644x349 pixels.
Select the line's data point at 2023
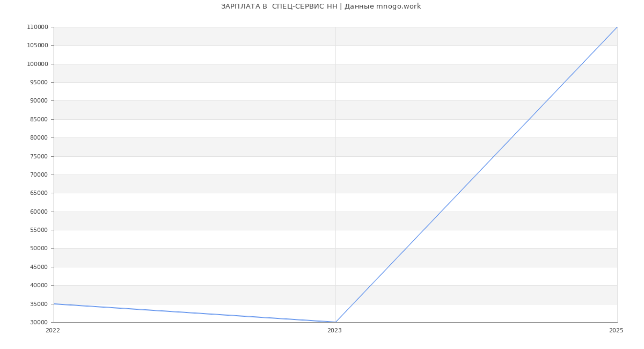(335, 322)
